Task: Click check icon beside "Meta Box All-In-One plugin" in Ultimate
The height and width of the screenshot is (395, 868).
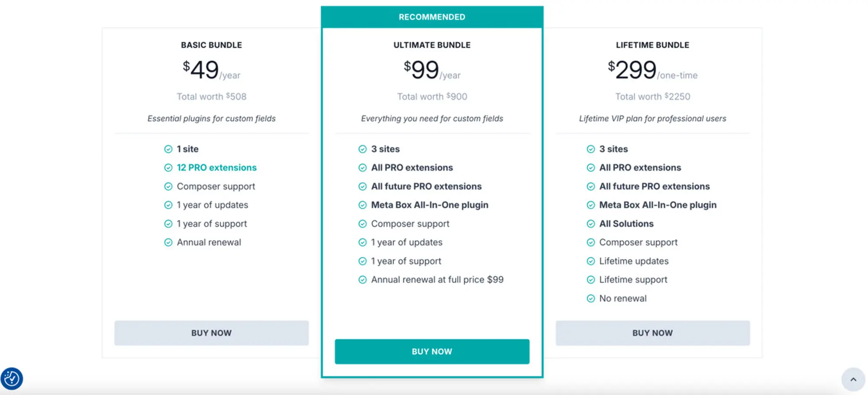Action: [362, 205]
